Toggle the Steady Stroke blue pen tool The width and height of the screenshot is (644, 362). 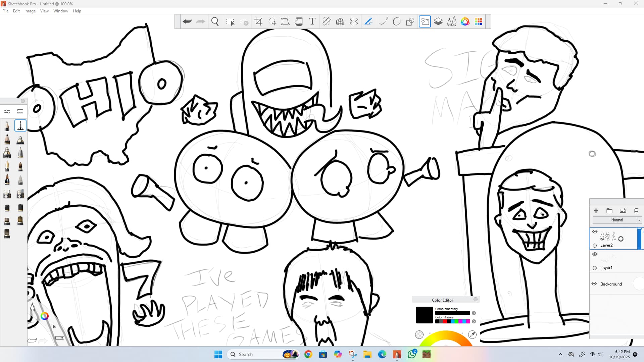(x=368, y=22)
